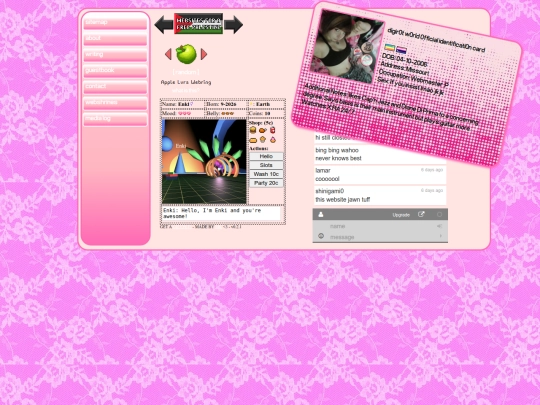
Task: Click the circle icon in chatbox header
Action: point(439,215)
